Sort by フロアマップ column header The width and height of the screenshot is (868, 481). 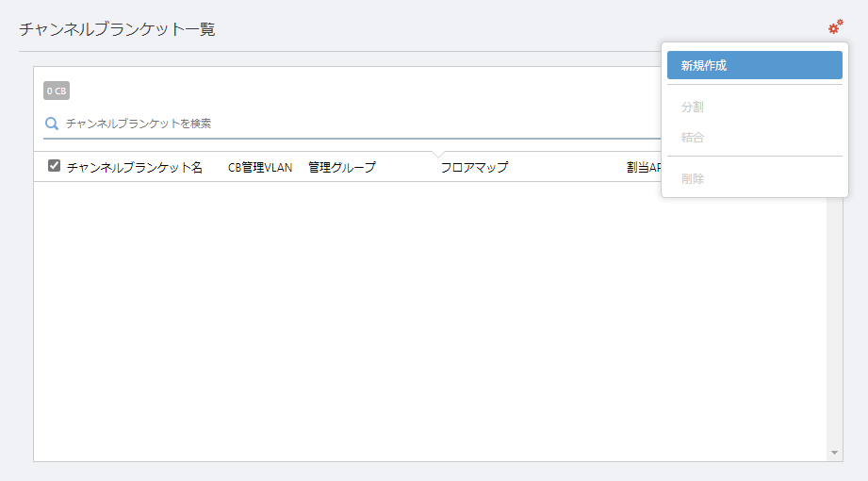tap(474, 167)
